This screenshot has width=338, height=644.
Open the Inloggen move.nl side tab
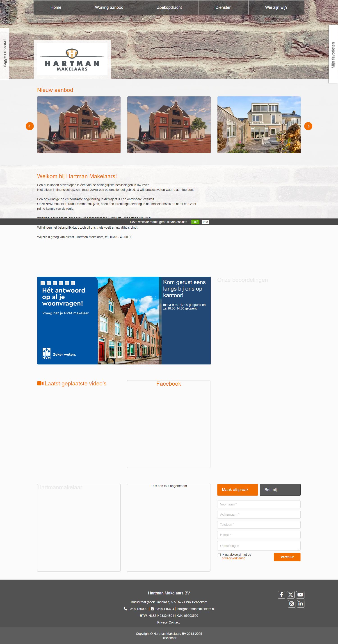tap(5, 54)
